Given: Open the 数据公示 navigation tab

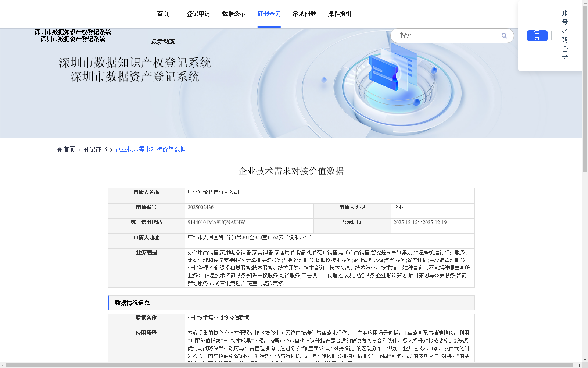Looking at the screenshot, I should tap(234, 14).
